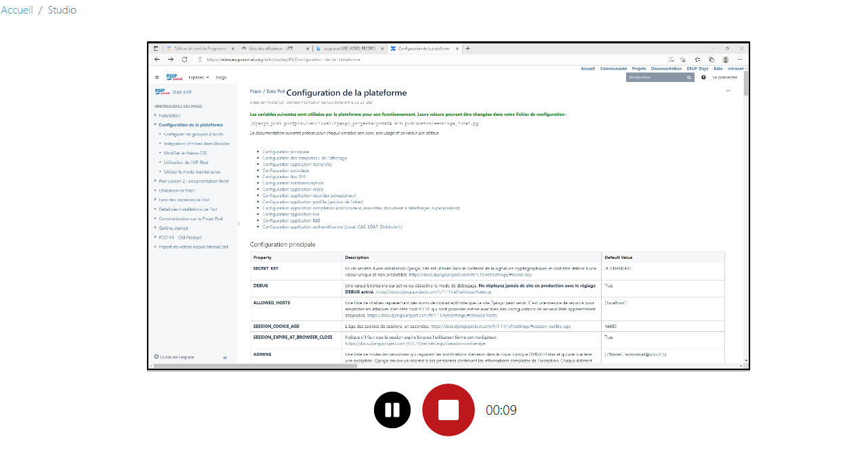This screenshot has width=868, height=454.
Task: Stop the recording with the red button
Action: [448, 410]
